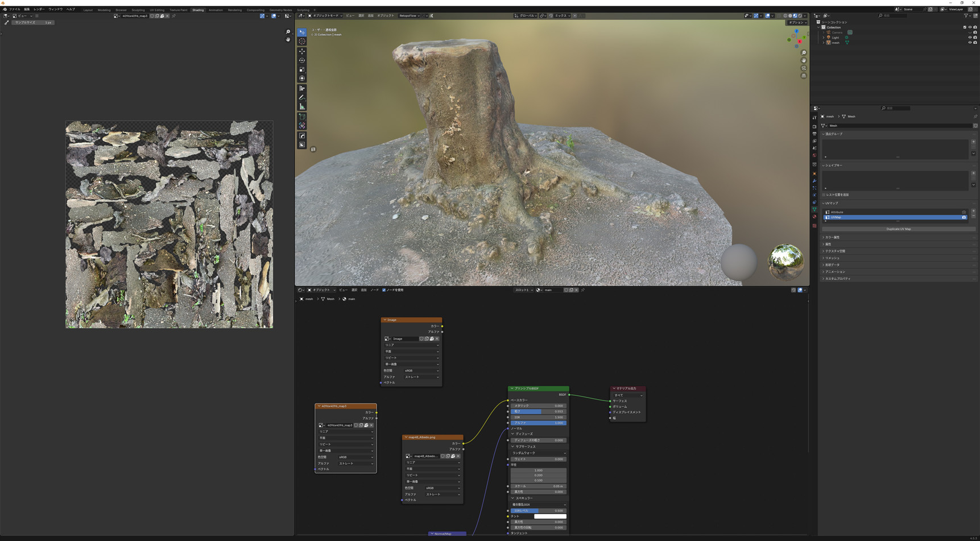Expand the カラー属性 (Color Attributes) panel
This screenshot has width=980, height=541.
pos(832,237)
